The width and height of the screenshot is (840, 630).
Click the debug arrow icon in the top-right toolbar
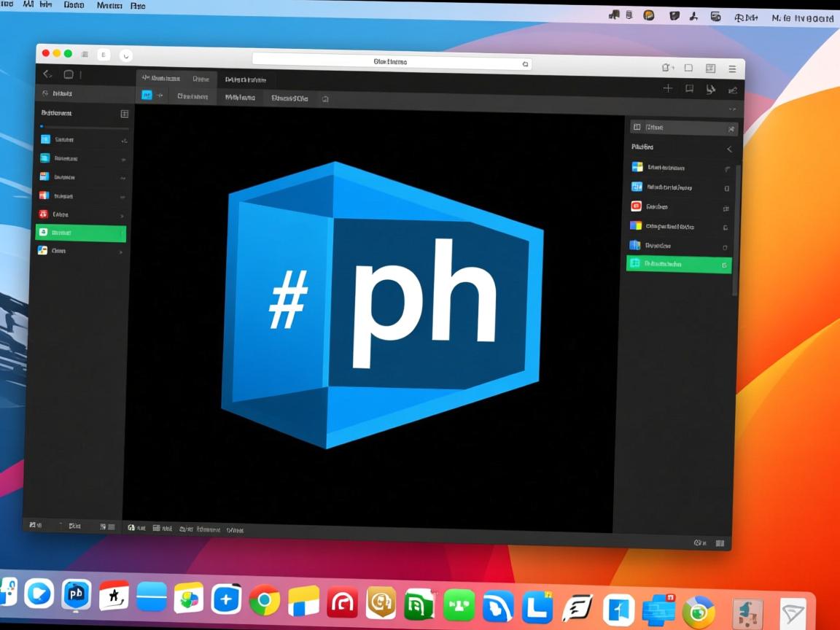coord(711,88)
